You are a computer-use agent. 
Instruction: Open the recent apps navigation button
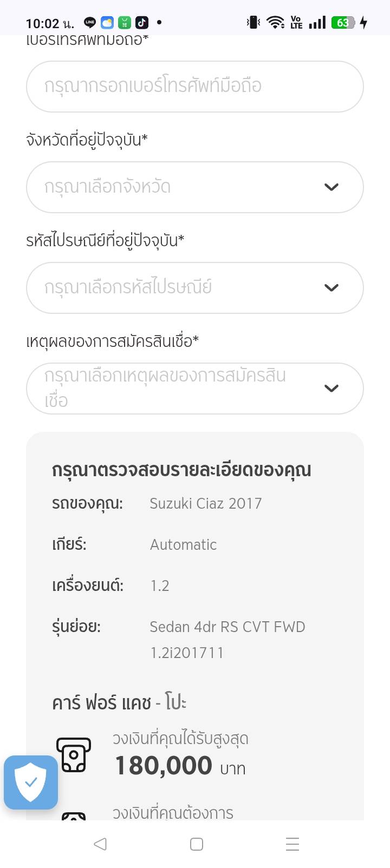pos(292,844)
